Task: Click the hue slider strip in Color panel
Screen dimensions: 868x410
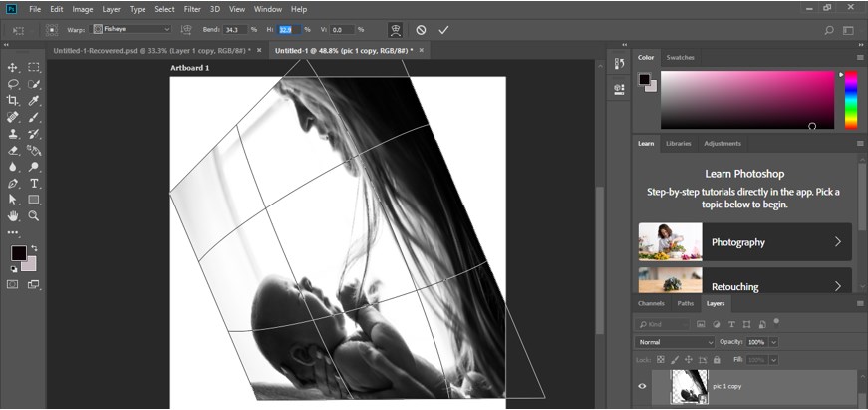Action: tap(851, 100)
